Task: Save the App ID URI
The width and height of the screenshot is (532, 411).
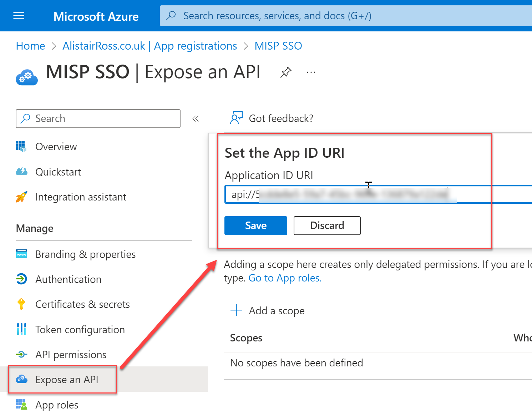Action: [x=256, y=225]
